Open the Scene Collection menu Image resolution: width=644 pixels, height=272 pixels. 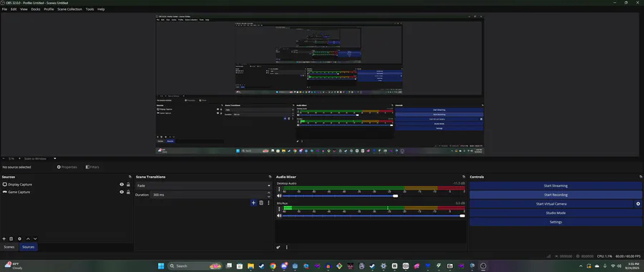point(69,9)
